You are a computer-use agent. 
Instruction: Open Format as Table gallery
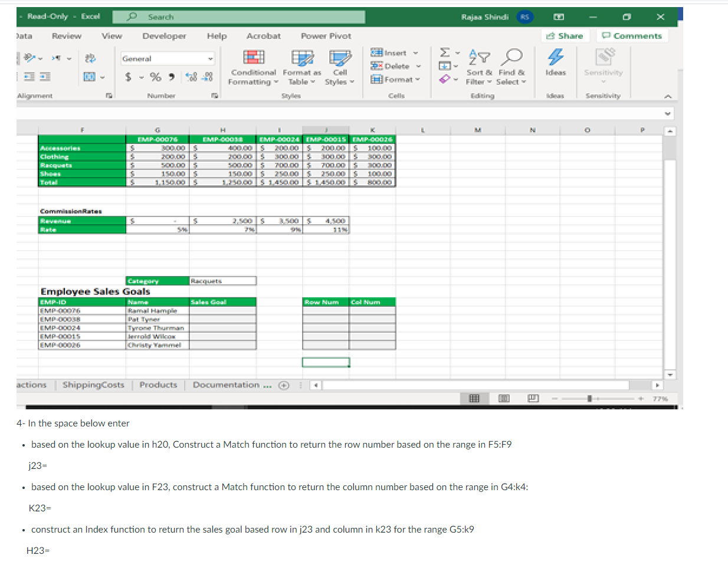click(302, 67)
